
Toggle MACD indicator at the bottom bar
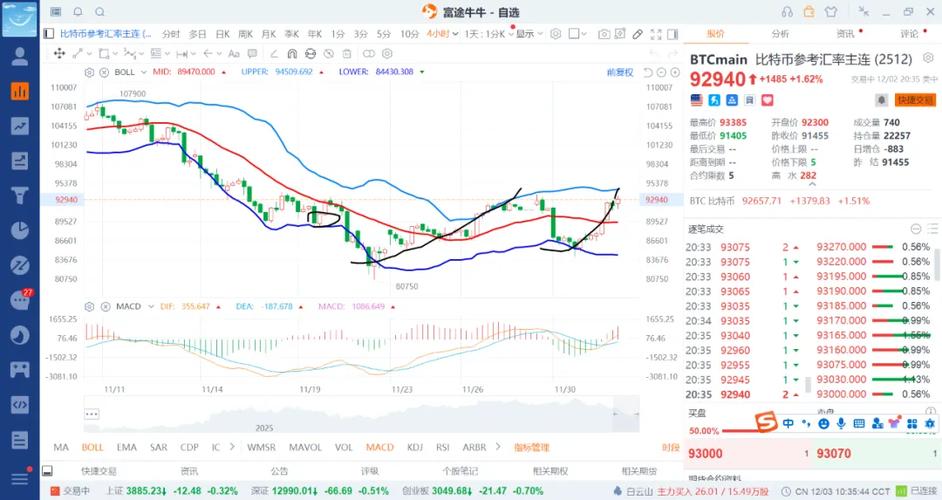(x=380, y=447)
